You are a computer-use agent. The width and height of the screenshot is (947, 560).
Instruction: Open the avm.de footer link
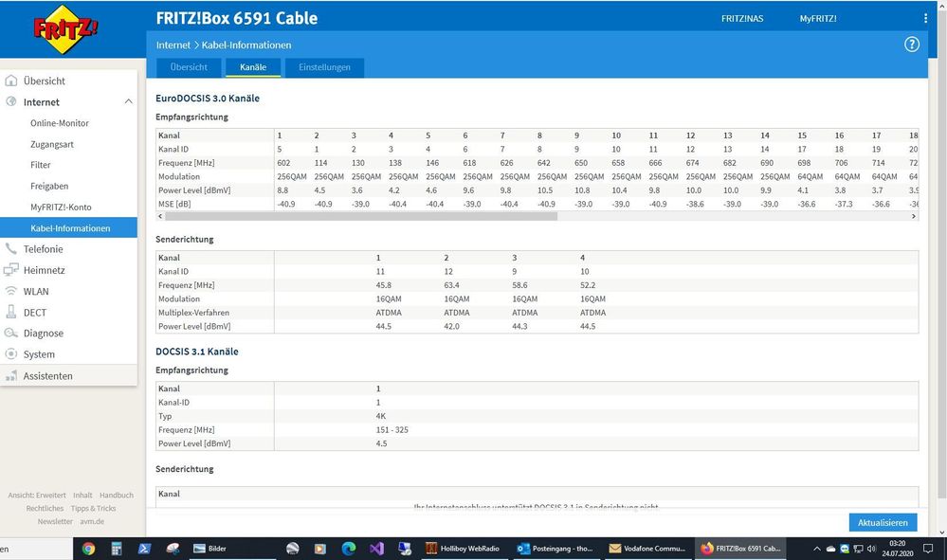coord(92,522)
